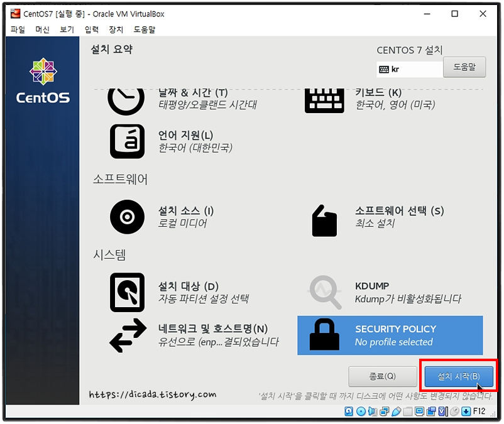Open the 네트워크 및 호스트명 arrows icon
The height and width of the screenshot is (424, 504).
coord(128,335)
